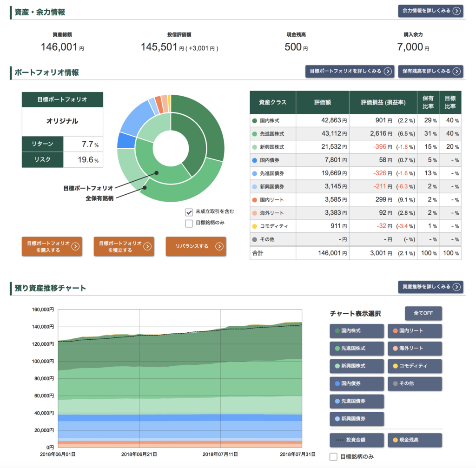Click the 評価損益 (損益率) column header
The width and height of the screenshot is (476, 468).
[x=383, y=102]
